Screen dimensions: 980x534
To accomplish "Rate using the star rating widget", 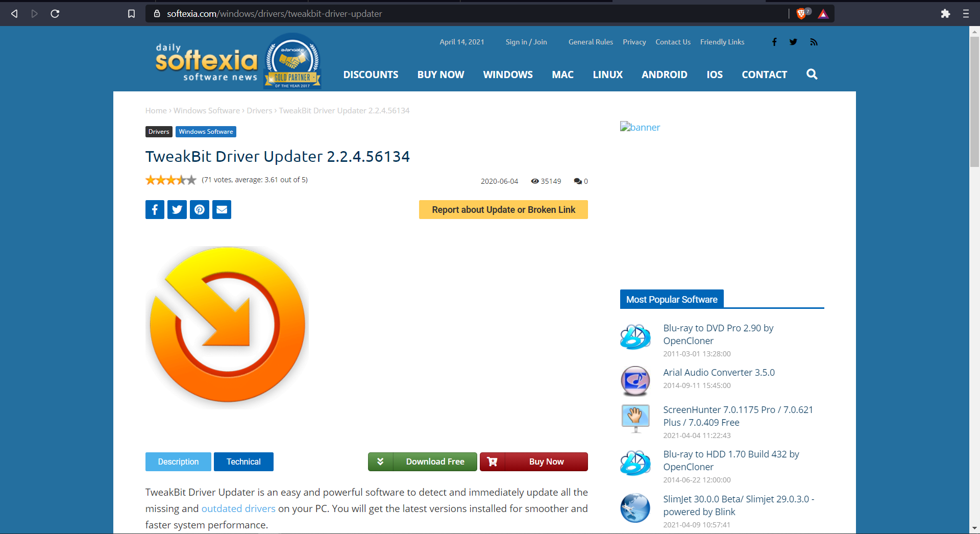I will [170, 180].
